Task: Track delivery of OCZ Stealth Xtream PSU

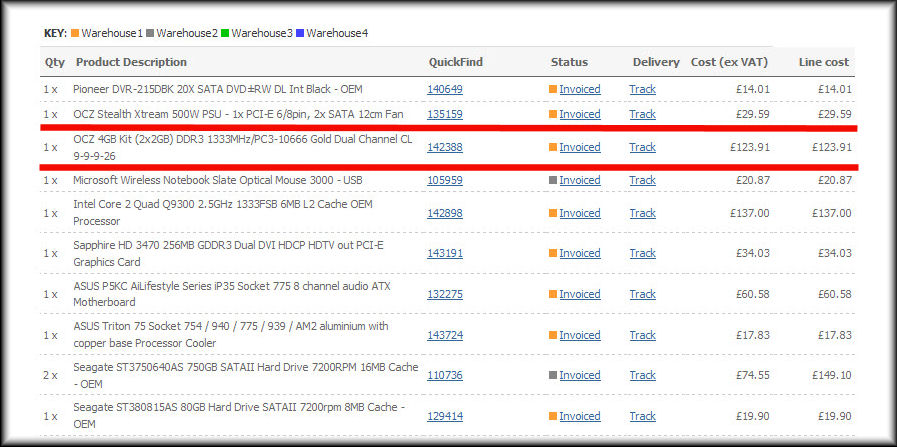Action: click(x=642, y=114)
